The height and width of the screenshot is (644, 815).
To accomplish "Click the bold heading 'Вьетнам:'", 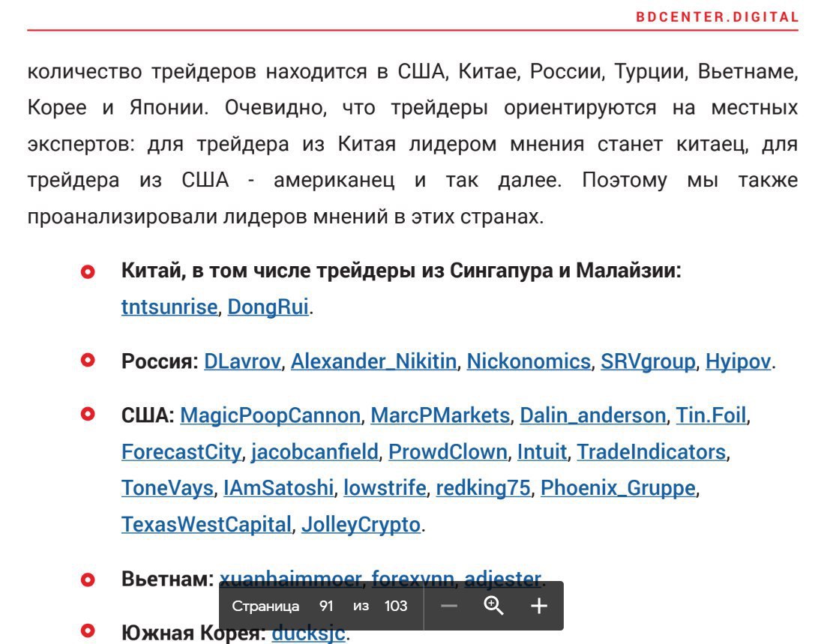I will 167,579.
